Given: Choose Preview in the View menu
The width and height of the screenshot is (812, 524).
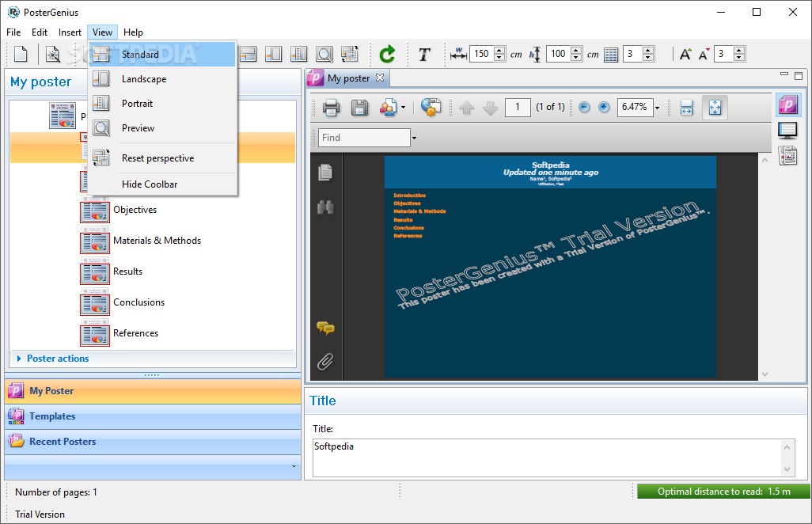Looking at the screenshot, I should (162, 128).
